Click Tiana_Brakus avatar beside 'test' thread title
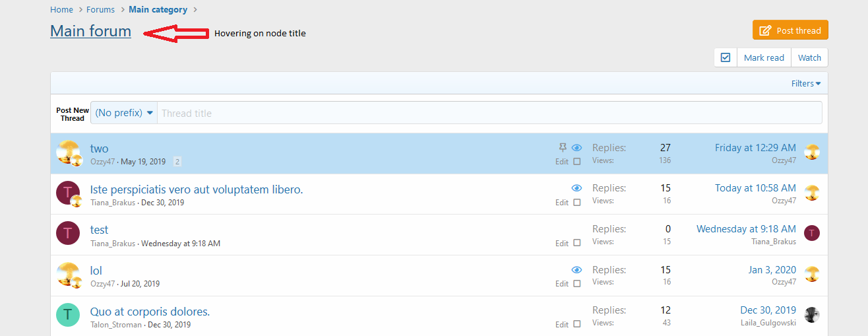The height and width of the screenshot is (336, 868). [x=68, y=234]
